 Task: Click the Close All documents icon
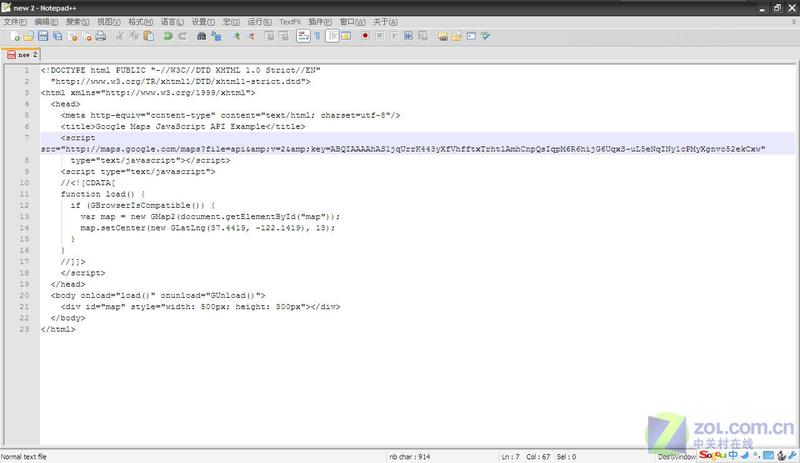click(x=87, y=36)
